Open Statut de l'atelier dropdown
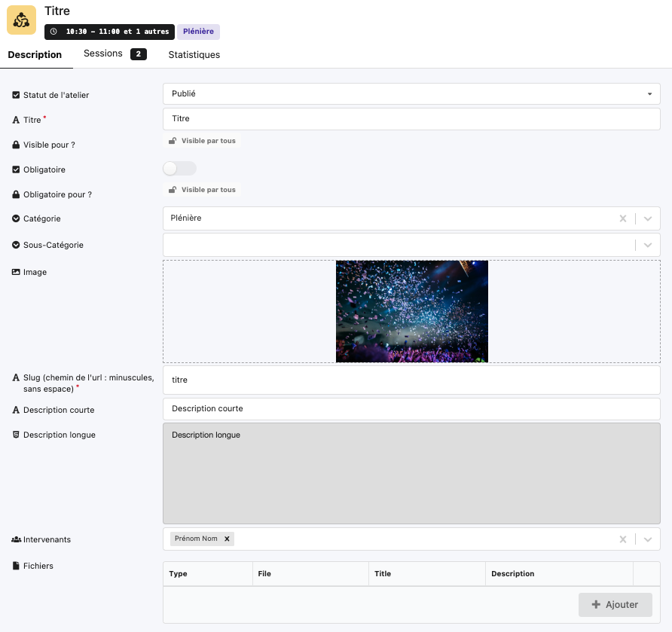672x632 pixels. [411, 94]
